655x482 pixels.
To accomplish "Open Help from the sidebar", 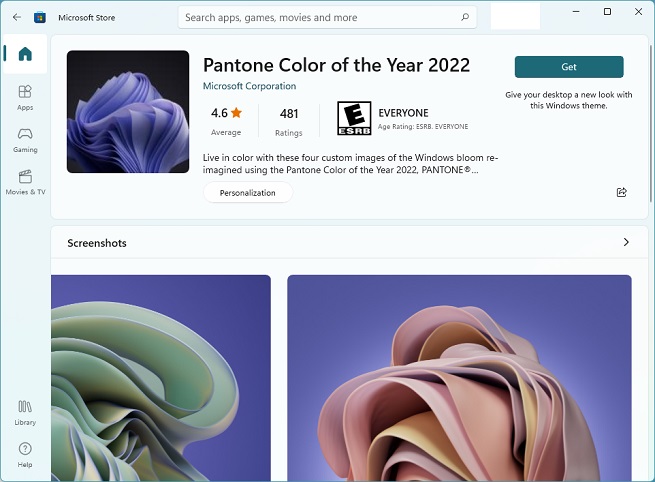I will pos(25,455).
